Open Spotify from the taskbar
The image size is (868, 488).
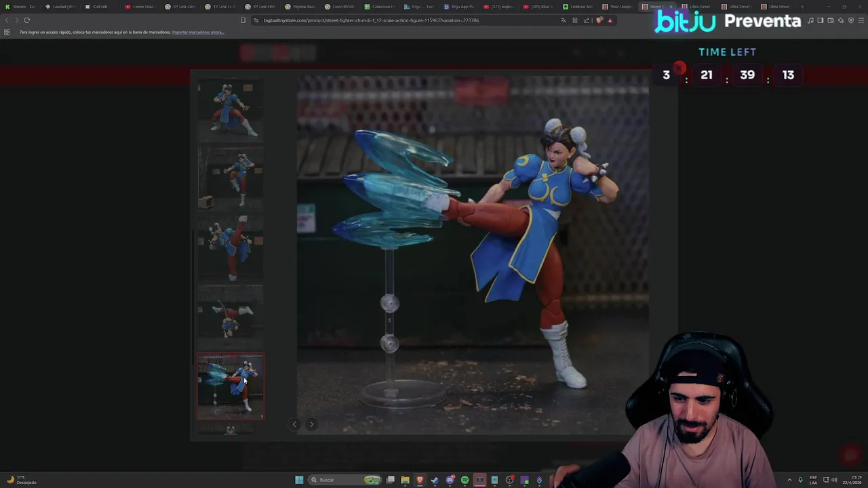point(465,480)
